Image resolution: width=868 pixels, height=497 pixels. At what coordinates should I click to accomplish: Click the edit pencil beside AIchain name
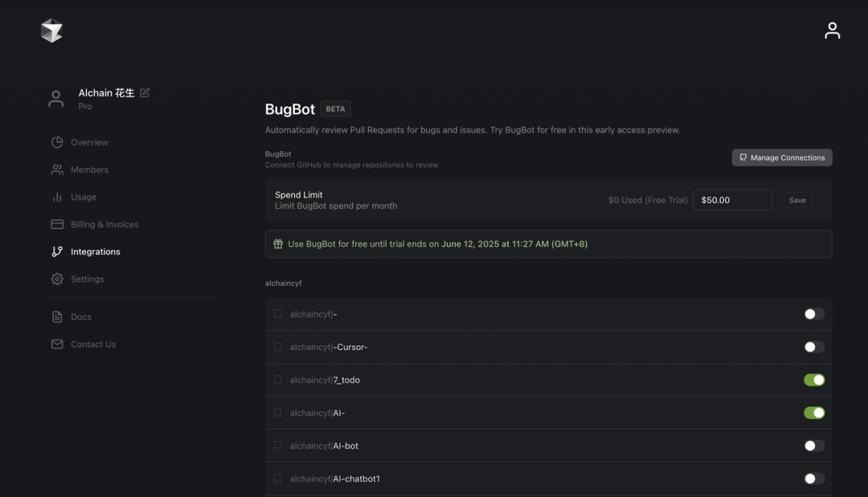pos(145,92)
